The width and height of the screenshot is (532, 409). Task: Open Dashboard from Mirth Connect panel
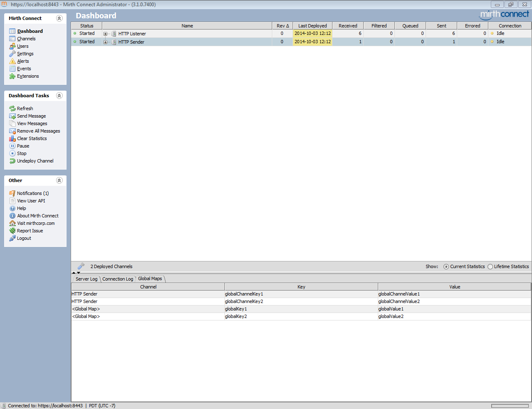tap(30, 31)
